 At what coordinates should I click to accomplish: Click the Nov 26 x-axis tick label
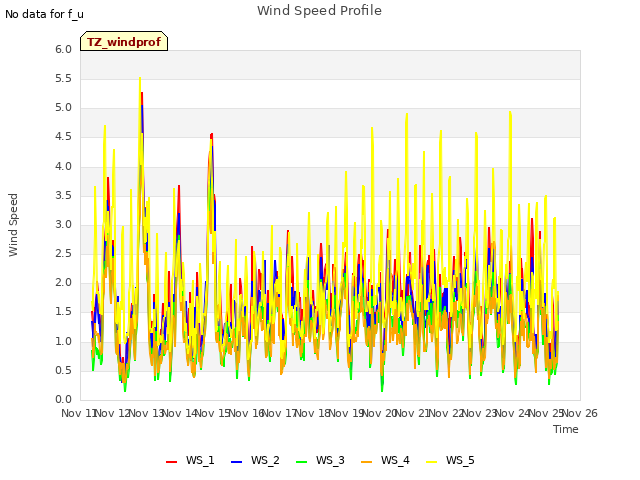(580, 413)
